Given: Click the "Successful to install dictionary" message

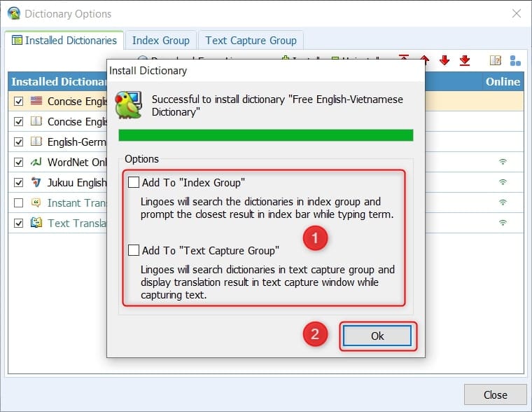Looking at the screenshot, I should [277, 106].
